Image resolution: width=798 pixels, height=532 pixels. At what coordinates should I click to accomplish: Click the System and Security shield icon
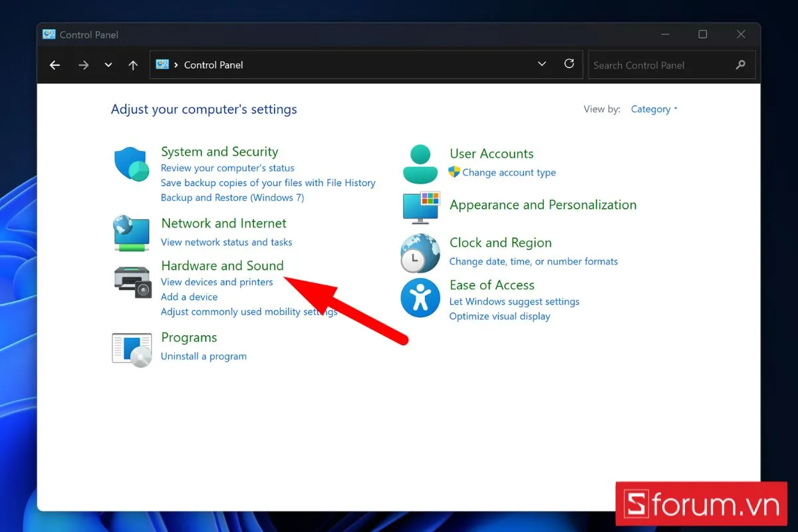click(132, 164)
